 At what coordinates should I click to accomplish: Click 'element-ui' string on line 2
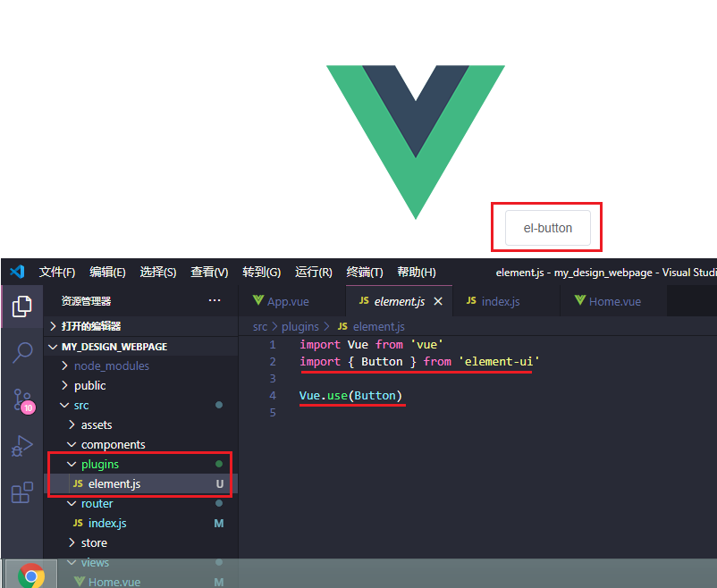click(499, 361)
